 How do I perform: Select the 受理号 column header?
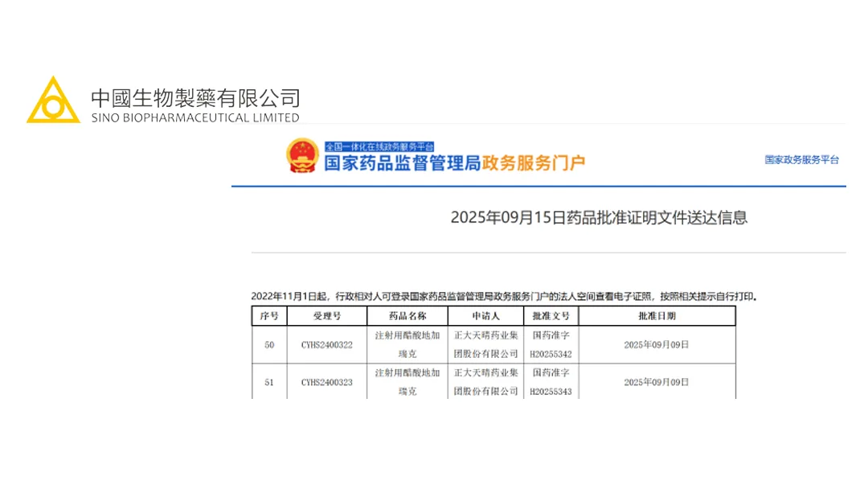coord(326,316)
